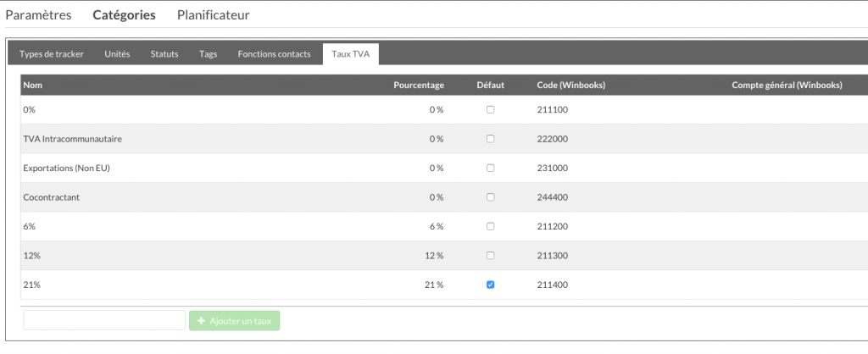Set 12% row as default
This screenshot has width=868, height=354.
click(x=490, y=256)
